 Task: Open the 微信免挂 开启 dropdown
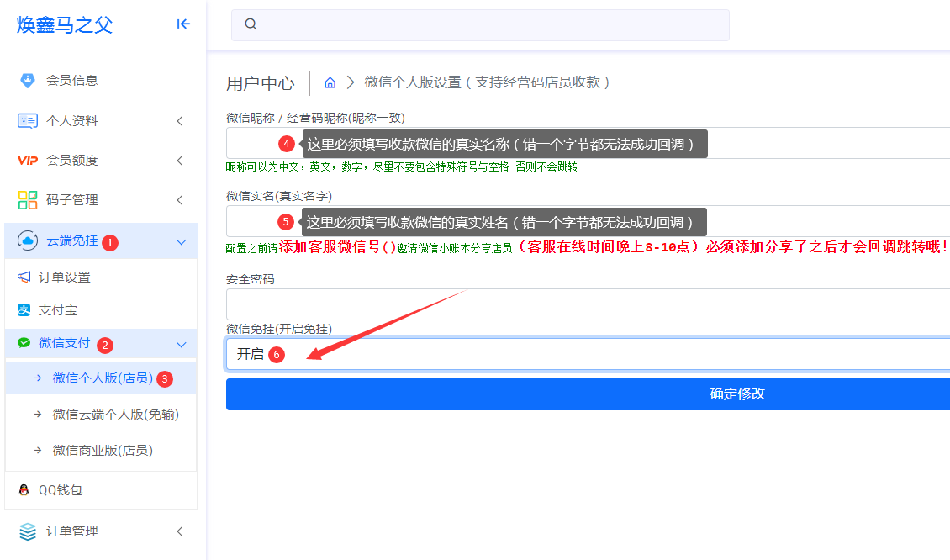(588, 354)
